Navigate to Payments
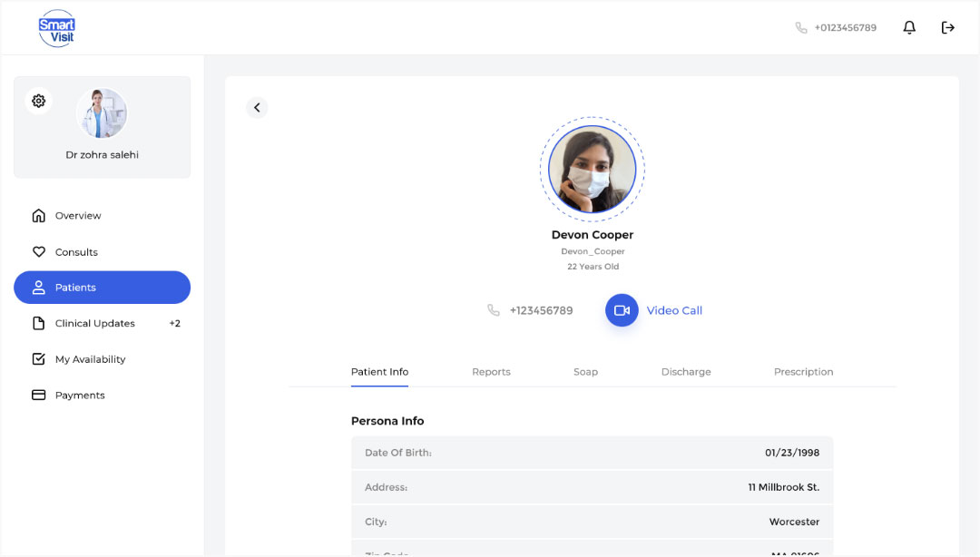980x557 pixels. (80, 396)
